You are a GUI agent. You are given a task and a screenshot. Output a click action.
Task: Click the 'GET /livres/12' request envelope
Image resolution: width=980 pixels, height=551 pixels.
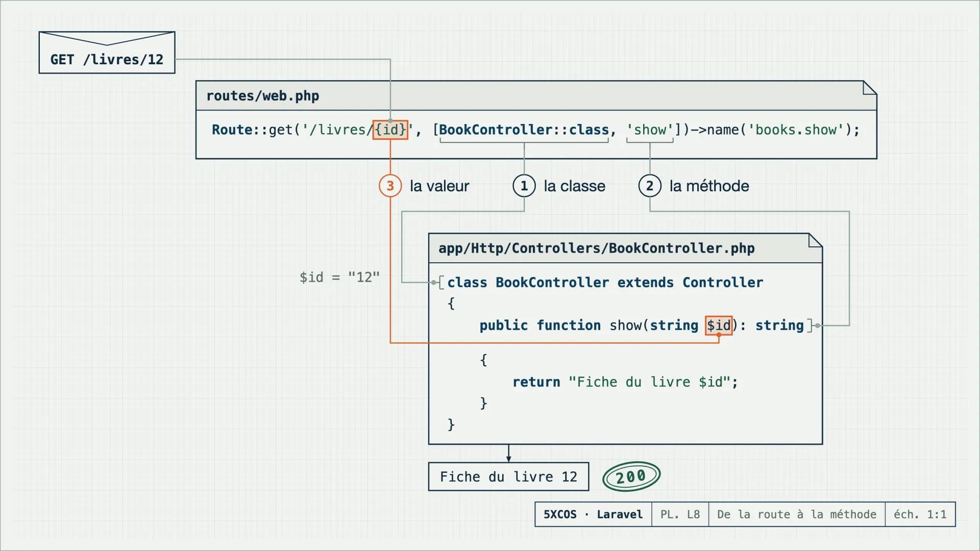pos(107,53)
